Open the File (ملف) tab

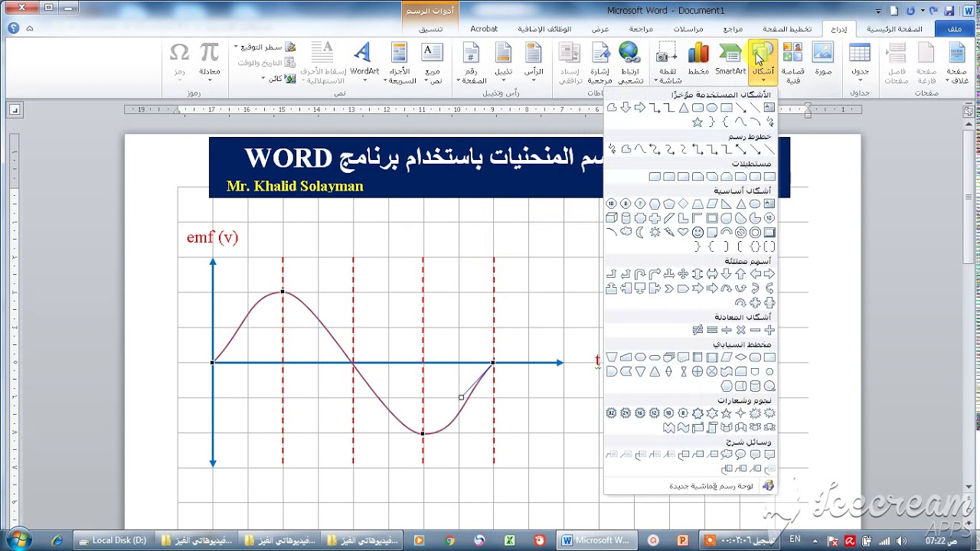(x=954, y=29)
